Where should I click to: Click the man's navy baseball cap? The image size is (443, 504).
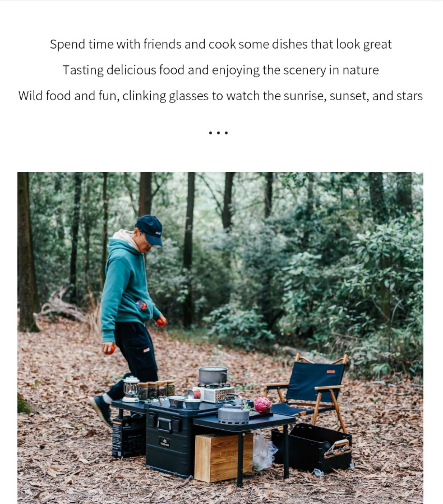pyautogui.click(x=150, y=230)
